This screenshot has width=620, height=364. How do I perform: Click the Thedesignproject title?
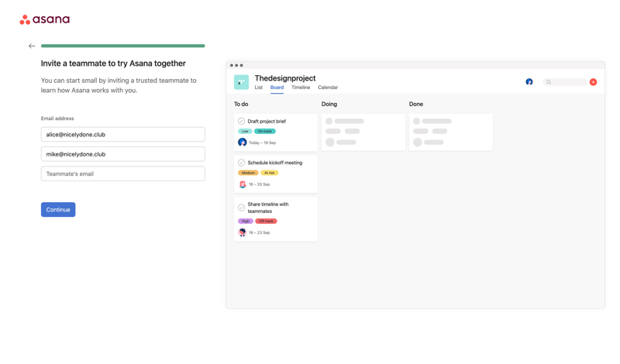[x=285, y=78]
